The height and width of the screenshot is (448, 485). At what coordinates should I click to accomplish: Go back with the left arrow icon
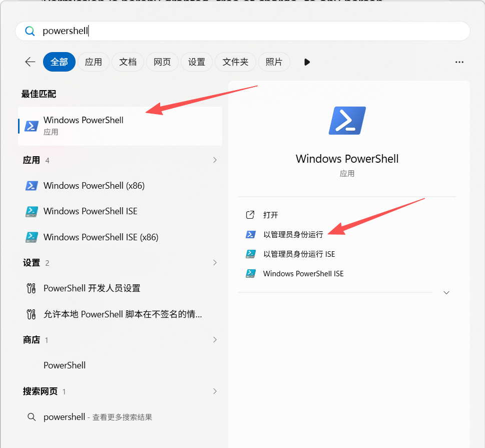[30, 62]
